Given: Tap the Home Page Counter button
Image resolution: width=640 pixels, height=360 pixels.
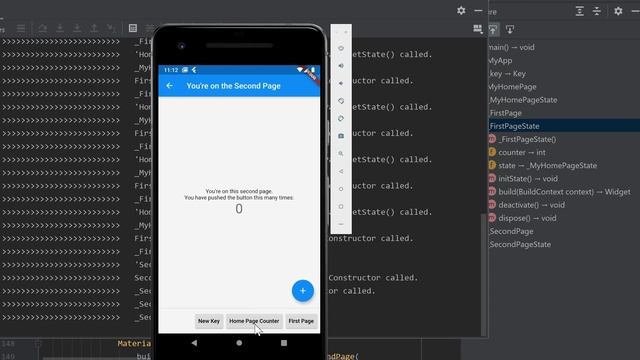Looking at the screenshot, I should pos(254,321).
